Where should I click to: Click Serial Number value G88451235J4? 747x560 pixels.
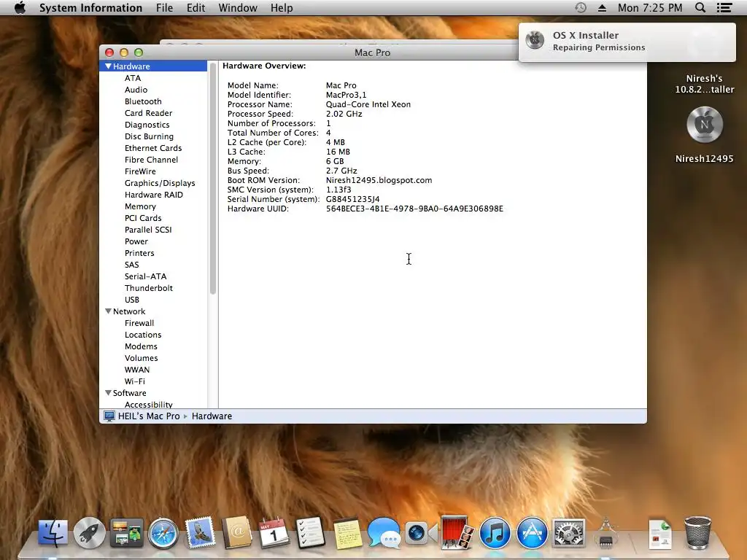click(x=352, y=199)
